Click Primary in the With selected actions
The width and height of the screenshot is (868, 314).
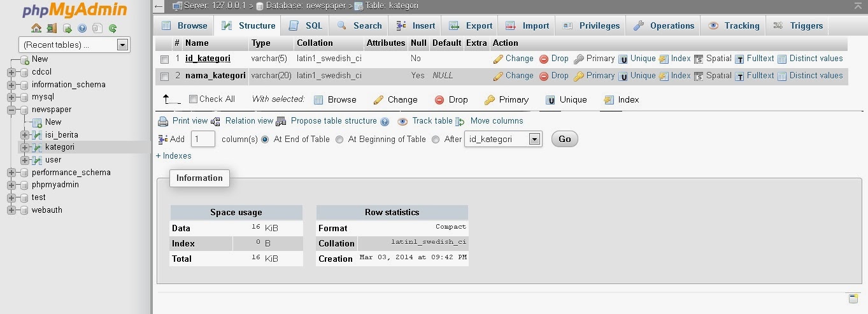(507, 100)
